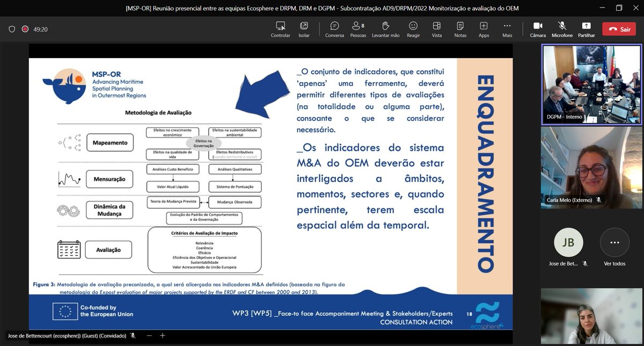Toggle the Câmara camera

click(538, 29)
